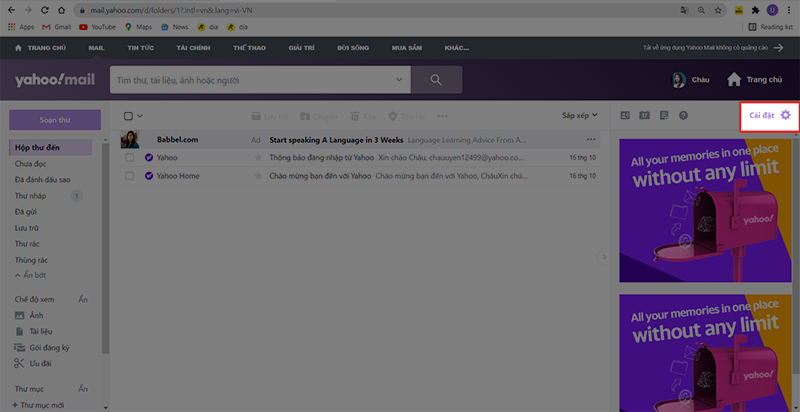Toggle select-all messages checkbox
The height and width of the screenshot is (412, 800).
pos(129,116)
